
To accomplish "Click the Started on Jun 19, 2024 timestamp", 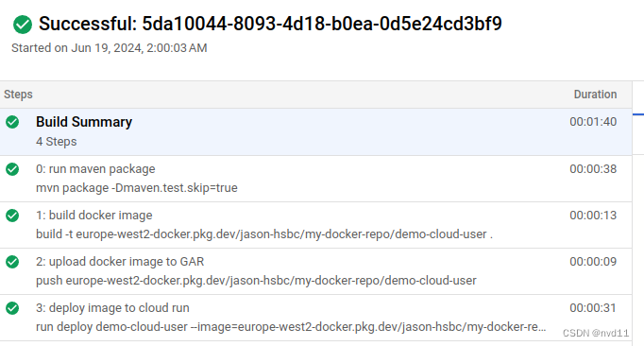I will tap(110, 48).
